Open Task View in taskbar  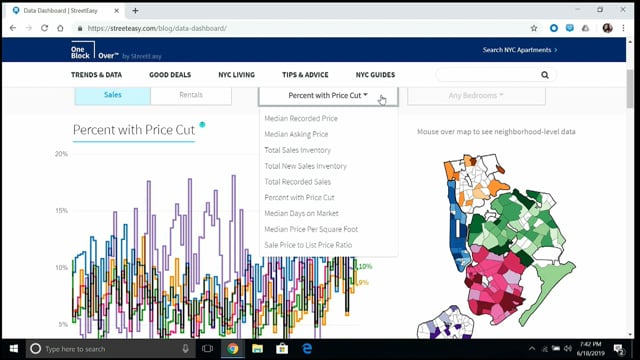(207, 349)
